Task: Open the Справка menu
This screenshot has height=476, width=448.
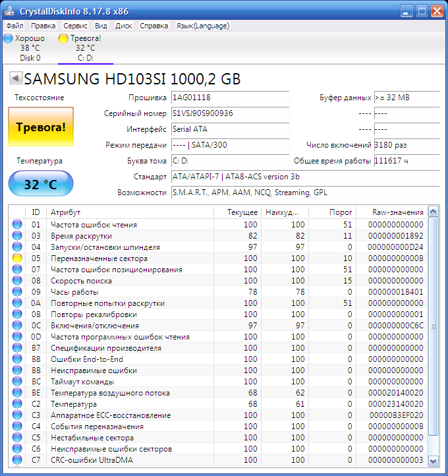Action: (154, 26)
